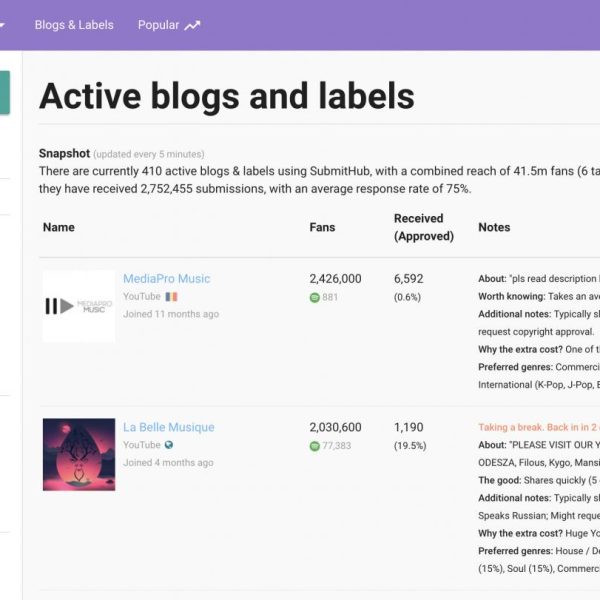
Task: Click the 'Joined 4 months ago' text
Action: (x=168, y=463)
